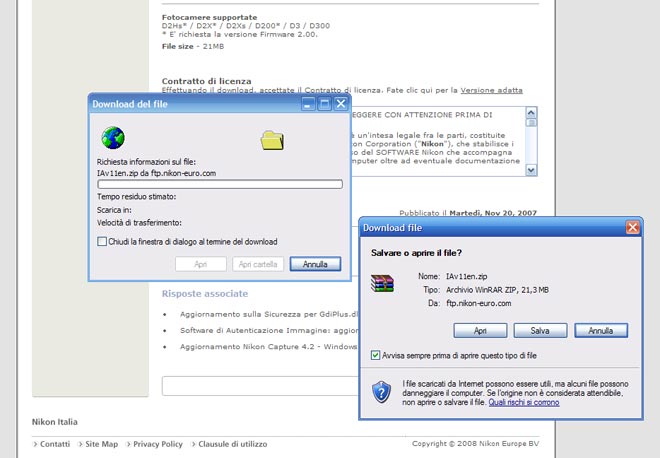Maximize the Download del file dialog
The width and height of the screenshot is (660, 458).
coord(325,104)
